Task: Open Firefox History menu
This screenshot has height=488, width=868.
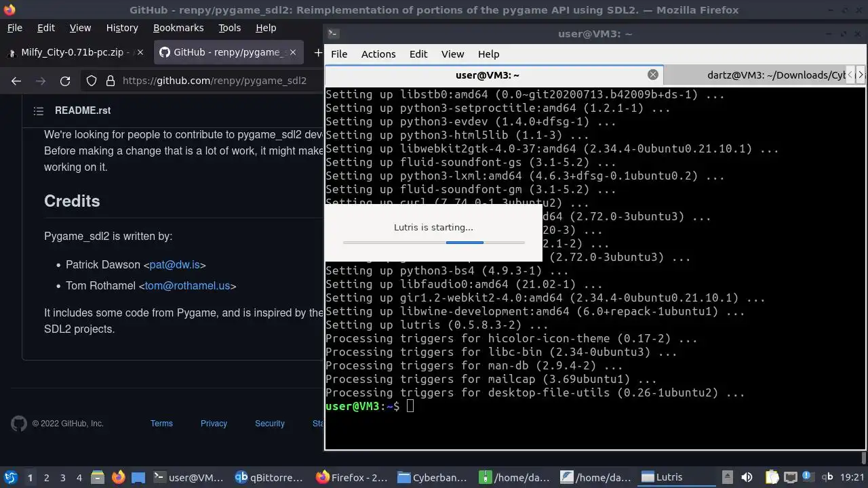Action: (122, 28)
